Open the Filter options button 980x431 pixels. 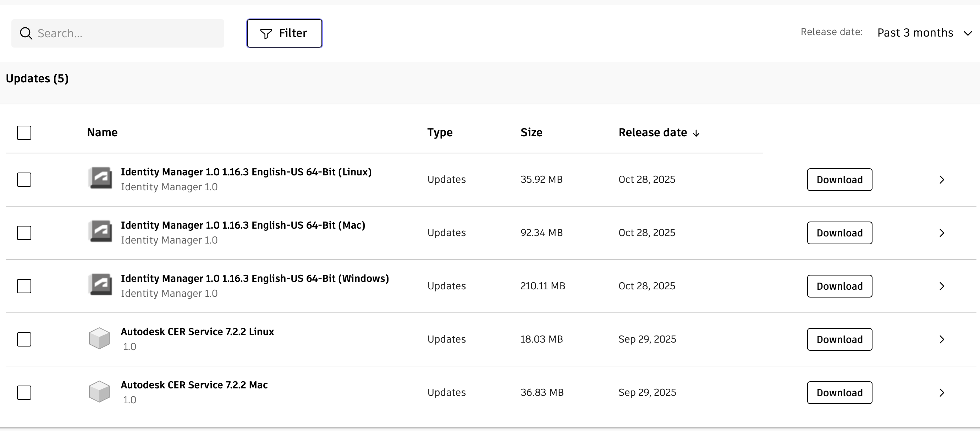(x=284, y=33)
